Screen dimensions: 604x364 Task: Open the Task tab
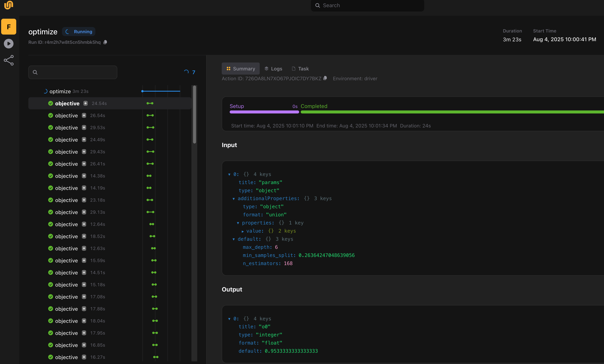[x=300, y=69]
